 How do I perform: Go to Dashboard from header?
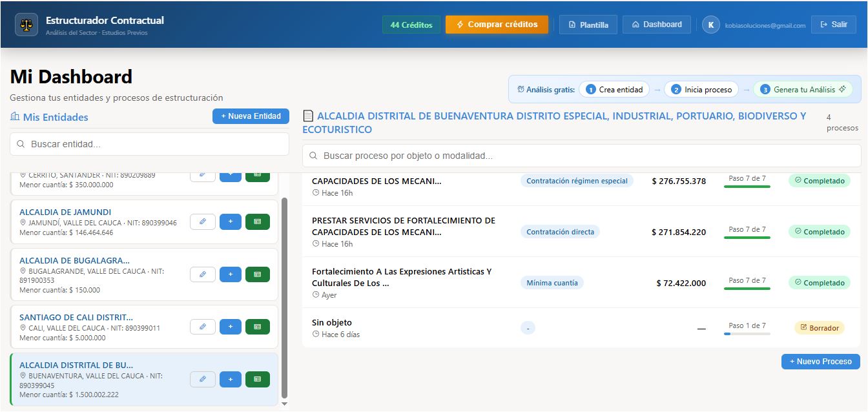point(657,25)
